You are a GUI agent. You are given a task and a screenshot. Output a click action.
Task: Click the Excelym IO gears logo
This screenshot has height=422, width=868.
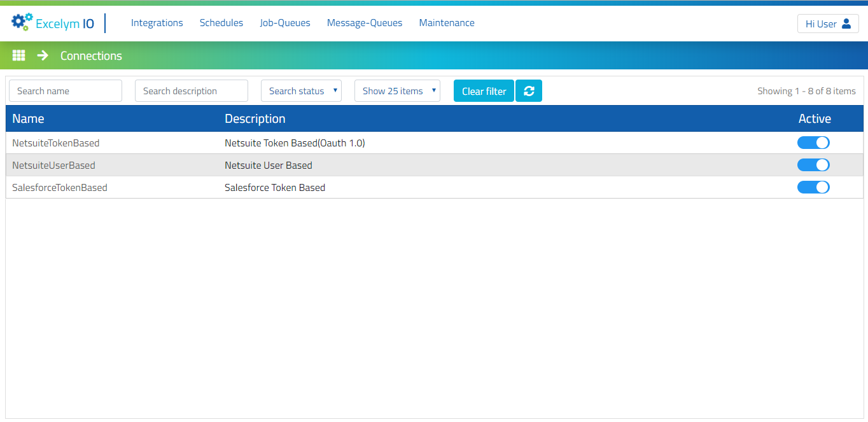point(22,22)
